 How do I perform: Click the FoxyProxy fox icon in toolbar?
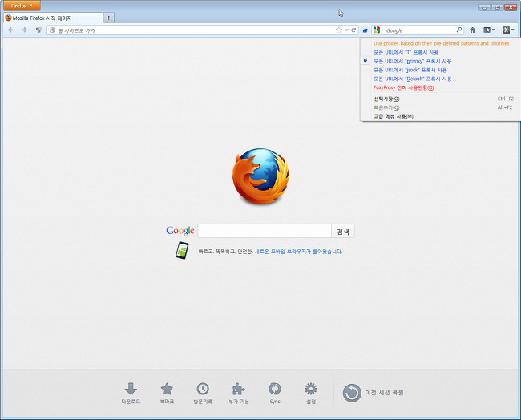click(x=365, y=30)
